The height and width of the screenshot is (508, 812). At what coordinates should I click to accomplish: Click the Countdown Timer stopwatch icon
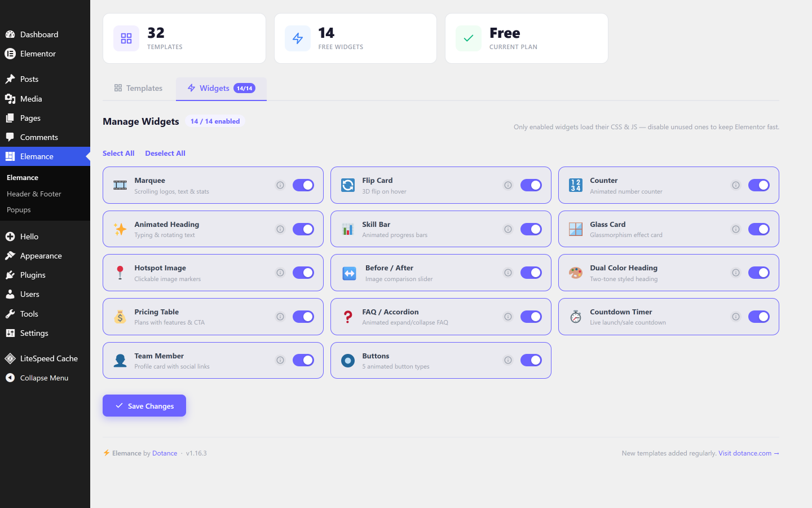pos(576,317)
